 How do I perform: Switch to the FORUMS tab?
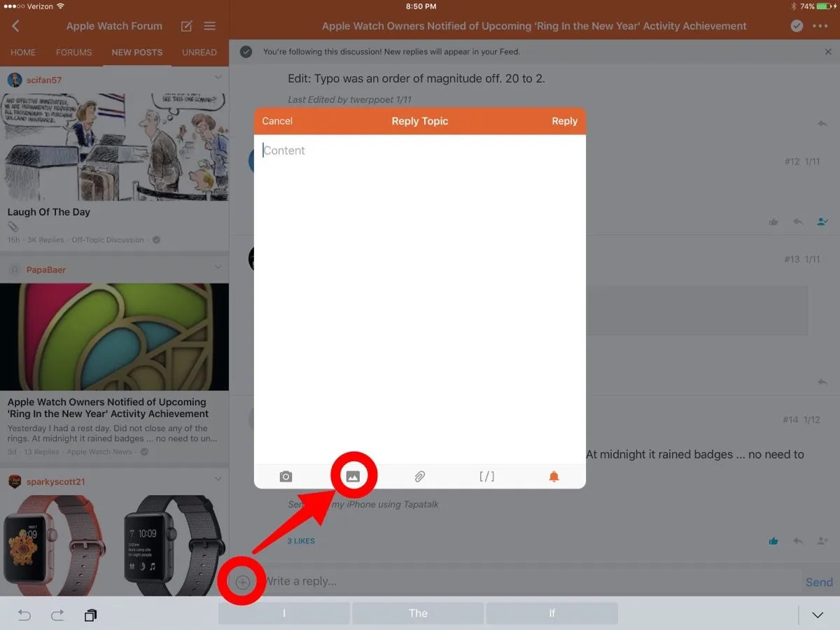coord(73,52)
